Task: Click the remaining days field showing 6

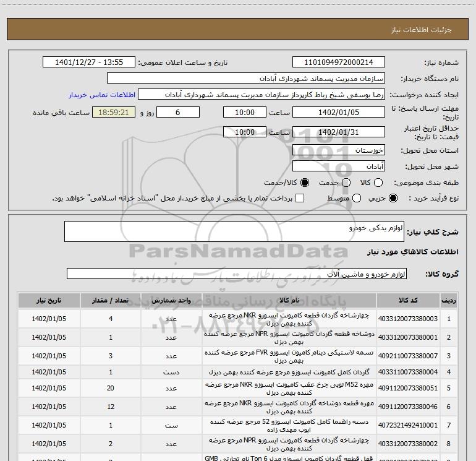Action: (x=178, y=112)
